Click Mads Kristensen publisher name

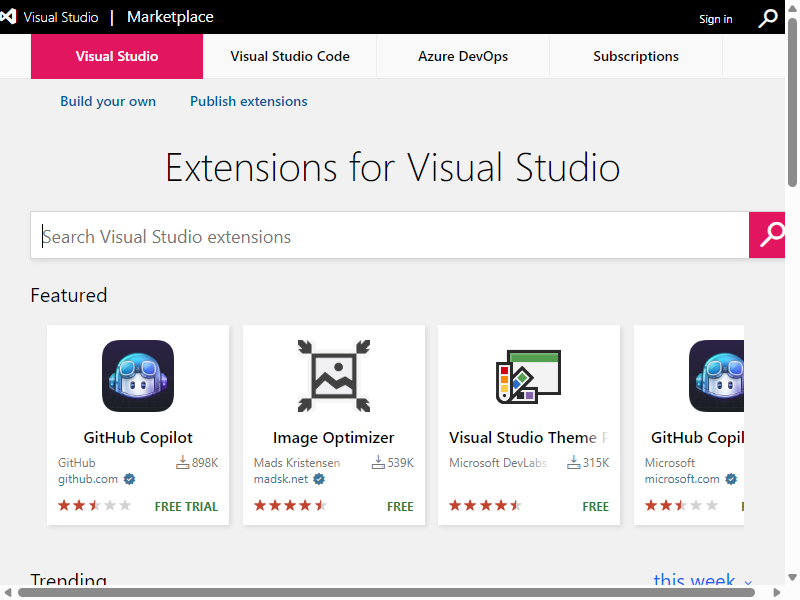(x=297, y=463)
